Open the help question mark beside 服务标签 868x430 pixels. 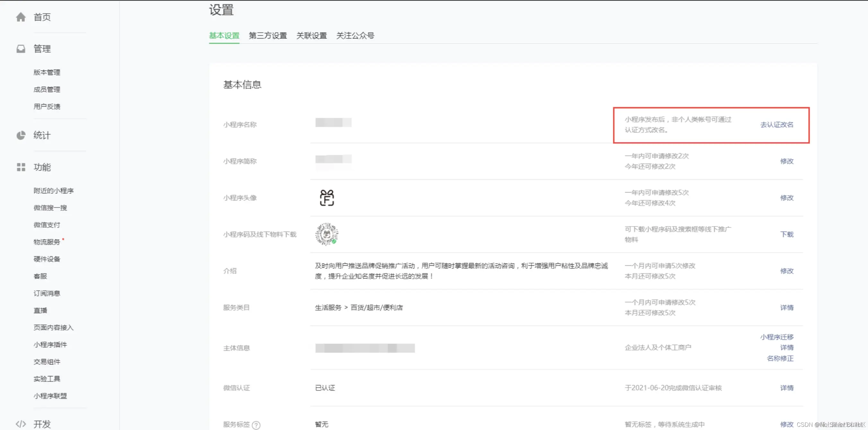pyautogui.click(x=256, y=425)
